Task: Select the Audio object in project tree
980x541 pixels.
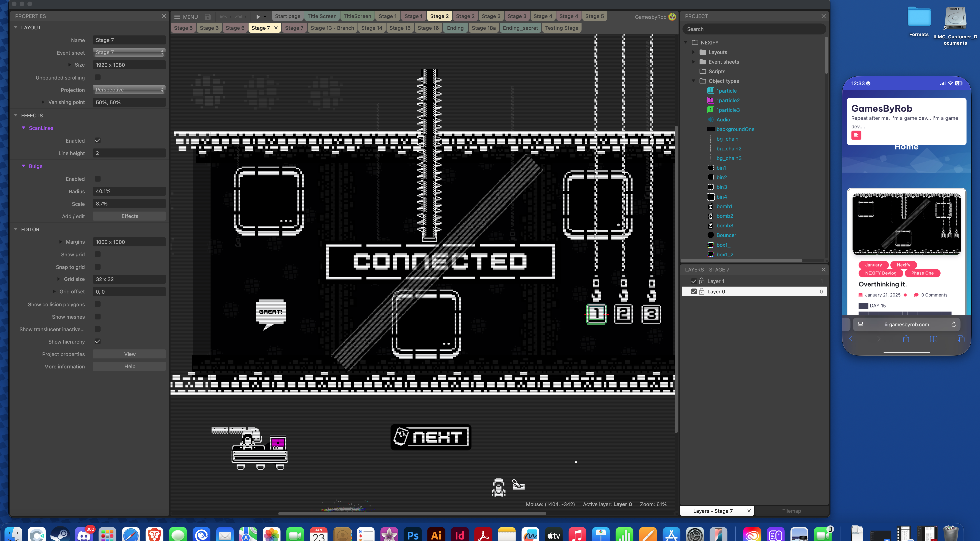Action: (x=723, y=120)
